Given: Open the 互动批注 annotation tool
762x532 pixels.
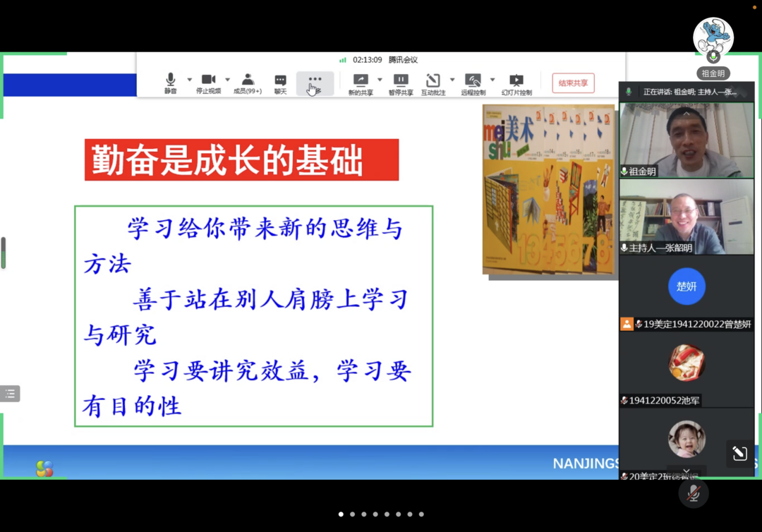Looking at the screenshot, I should tap(433, 83).
